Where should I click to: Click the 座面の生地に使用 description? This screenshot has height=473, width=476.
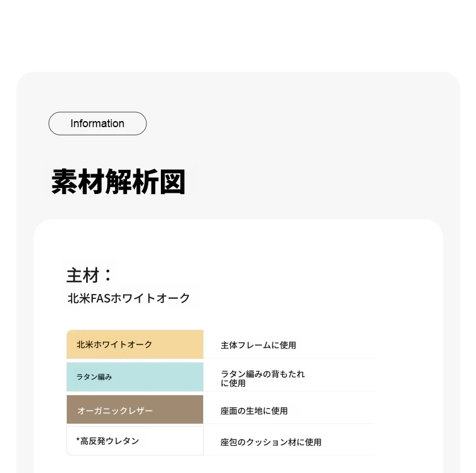(254, 411)
